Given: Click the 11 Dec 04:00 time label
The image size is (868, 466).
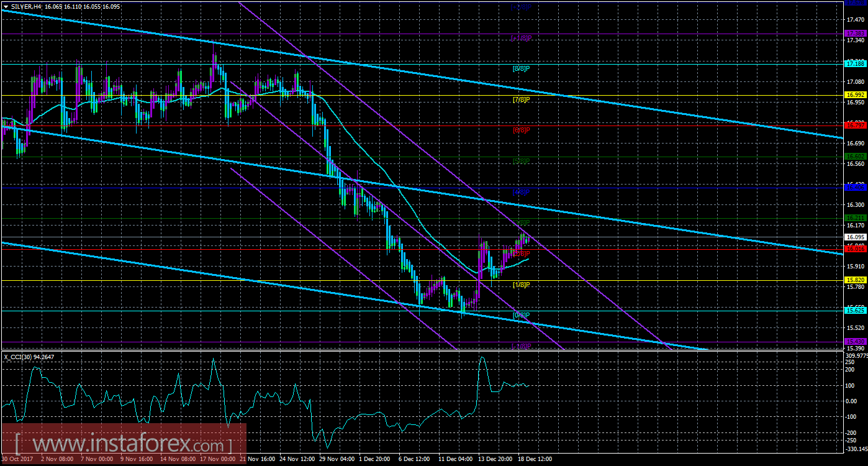Looking at the screenshot, I should tap(456, 459).
